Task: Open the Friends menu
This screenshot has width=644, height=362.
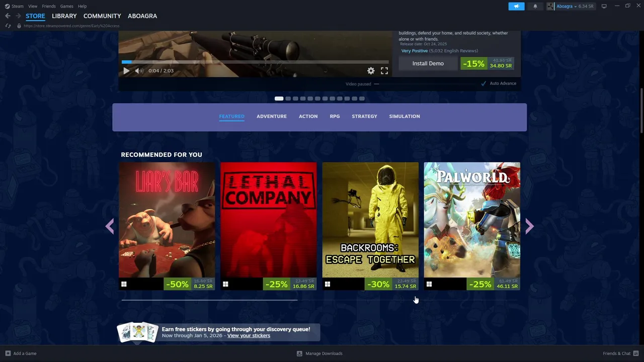Action: [49, 6]
